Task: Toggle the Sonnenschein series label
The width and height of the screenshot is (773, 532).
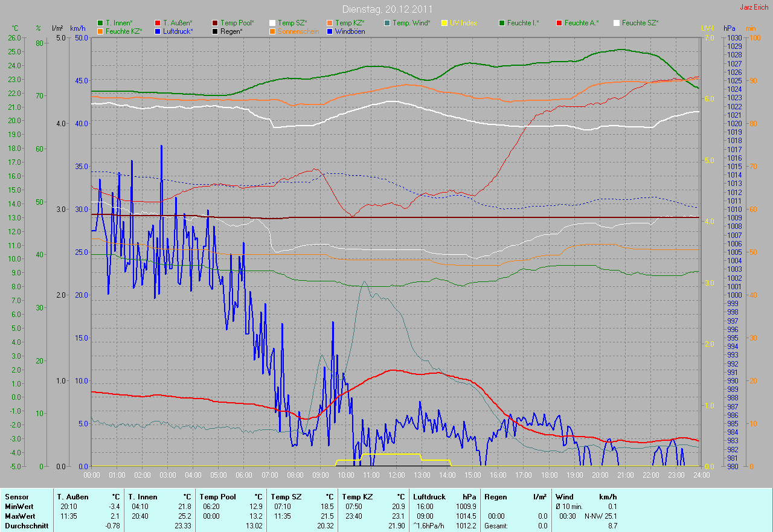Action: coord(298,31)
